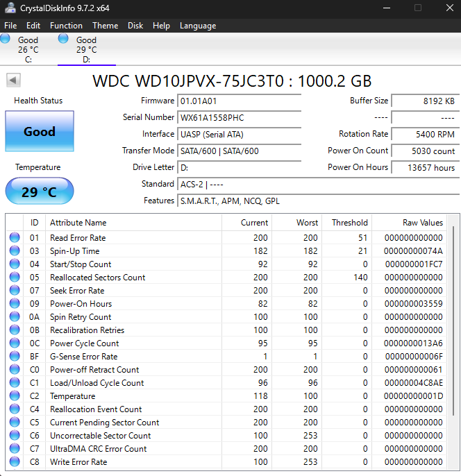461x476 pixels.
Task: Click the Transfer Mode field SATA/600
Action: point(240,151)
